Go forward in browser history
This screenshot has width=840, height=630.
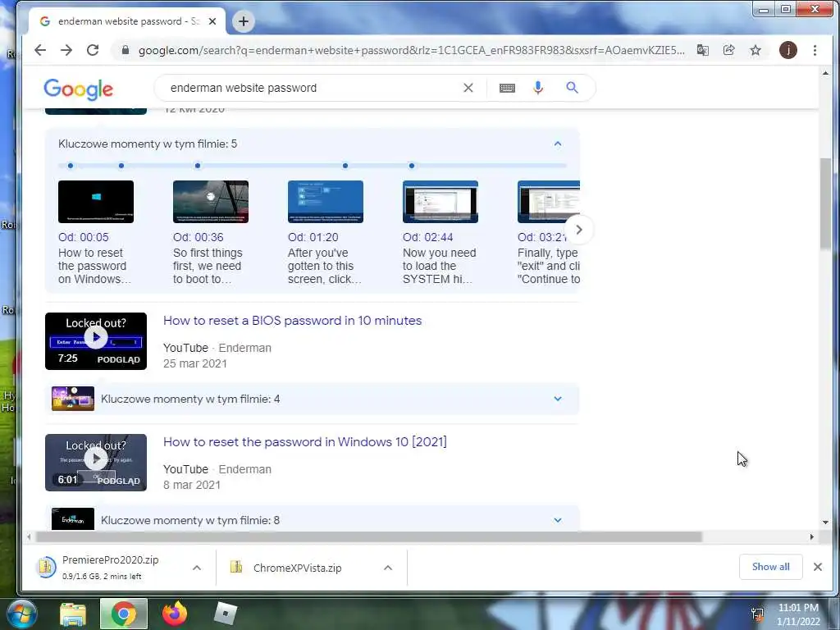(x=66, y=50)
